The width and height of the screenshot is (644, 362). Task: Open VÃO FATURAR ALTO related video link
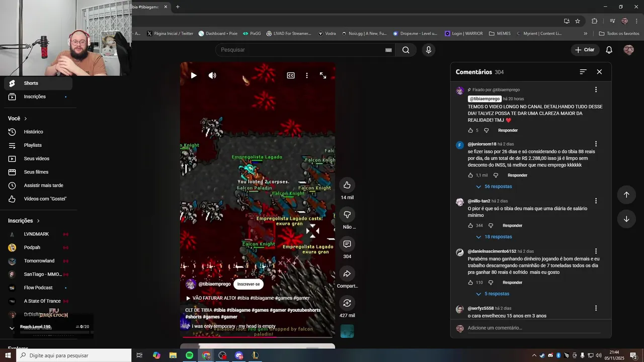click(248, 298)
